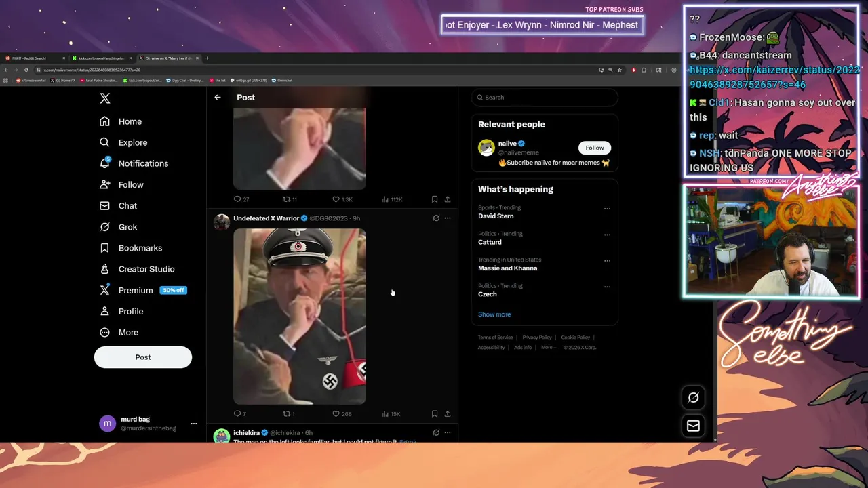This screenshot has width=868, height=488.
Task: Click Grok icon on Undefeated X Warrior post
Action: [x=436, y=218]
